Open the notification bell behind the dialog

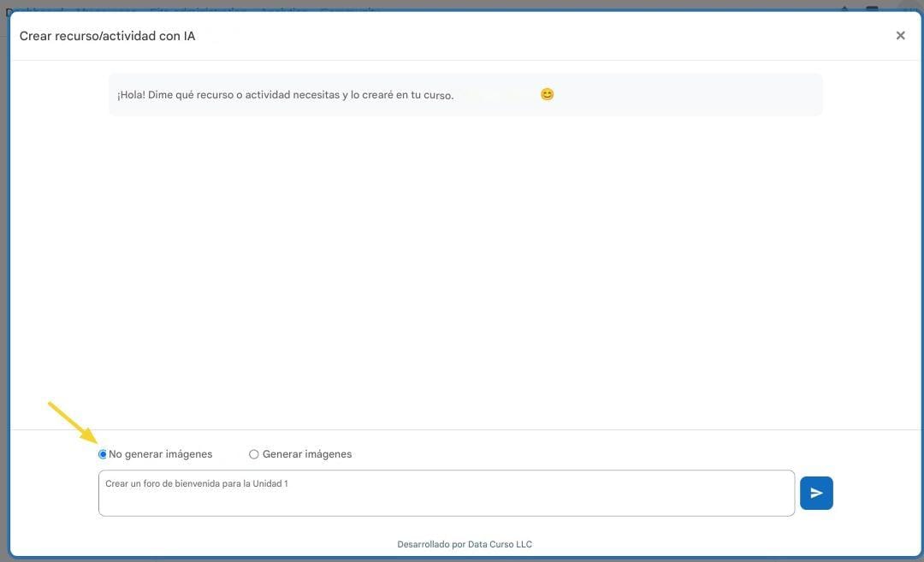point(844,9)
